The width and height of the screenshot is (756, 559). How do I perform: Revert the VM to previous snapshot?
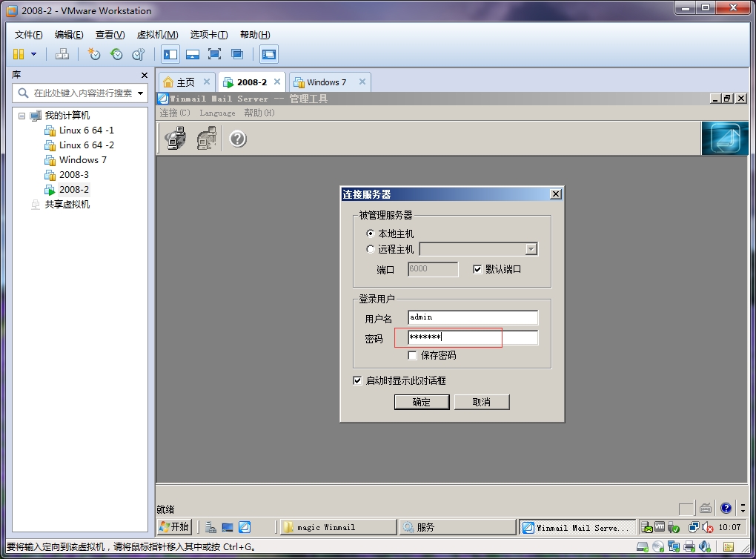point(116,54)
